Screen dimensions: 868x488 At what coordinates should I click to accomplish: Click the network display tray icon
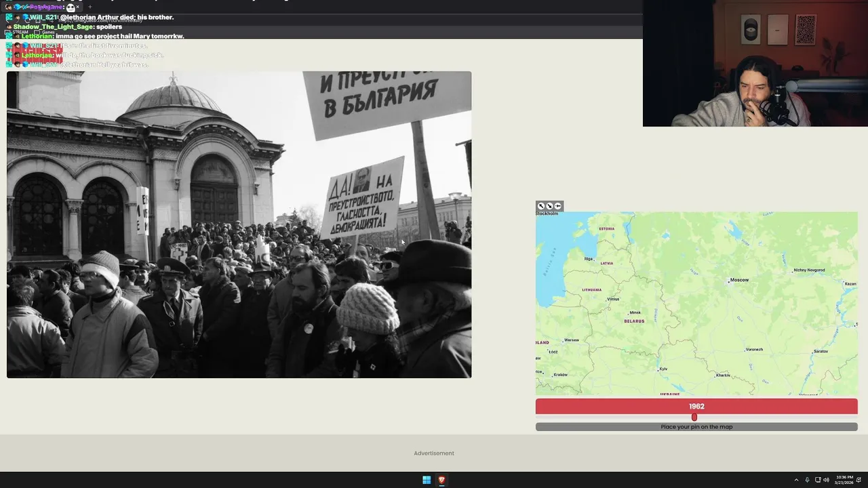click(x=818, y=480)
